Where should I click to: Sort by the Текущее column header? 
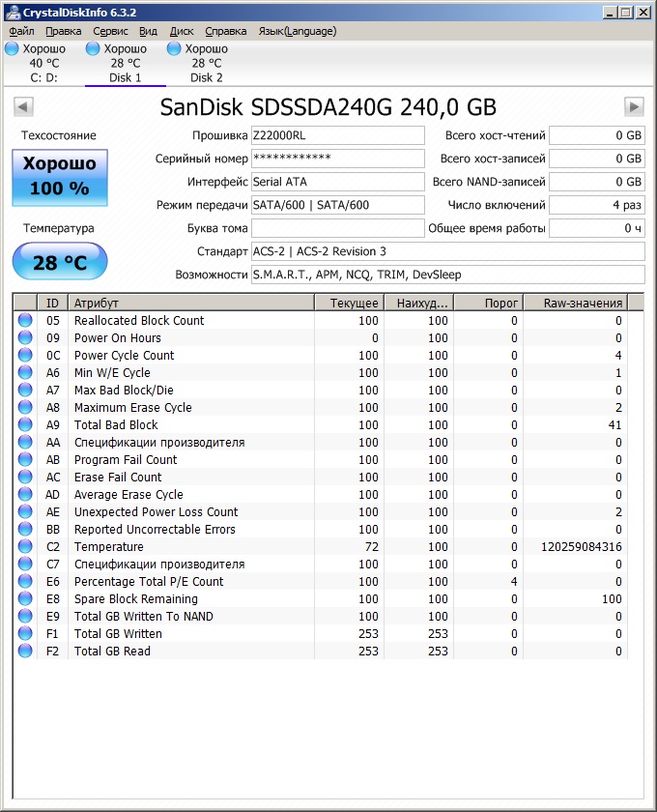coord(349,303)
